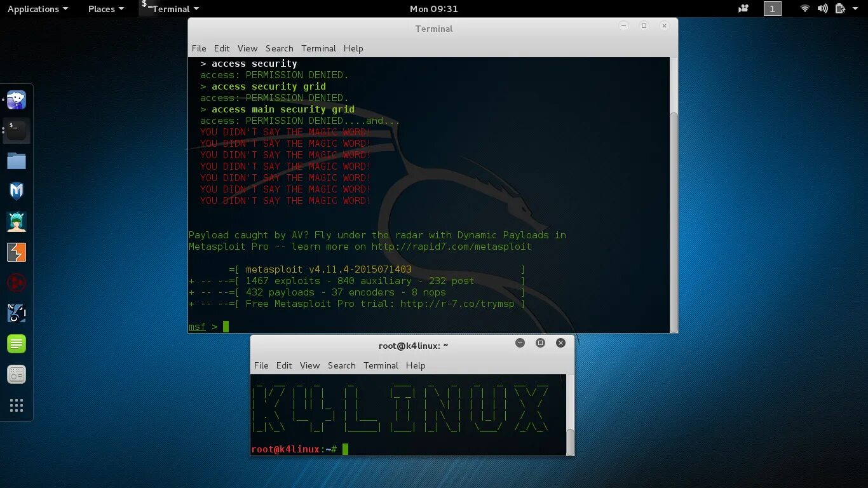The height and width of the screenshot is (488, 868).
Task: Open Terminal menu in msf Terminal window
Action: [x=318, y=48]
